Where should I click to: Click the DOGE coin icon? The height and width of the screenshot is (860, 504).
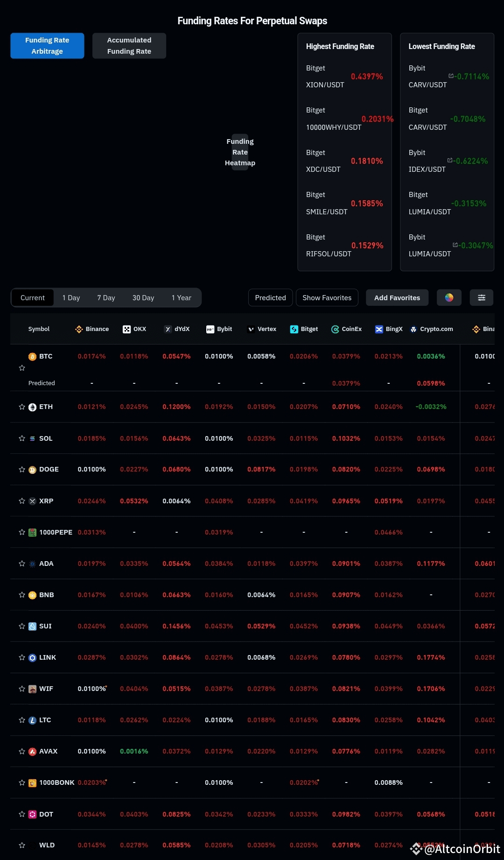(x=32, y=470)
